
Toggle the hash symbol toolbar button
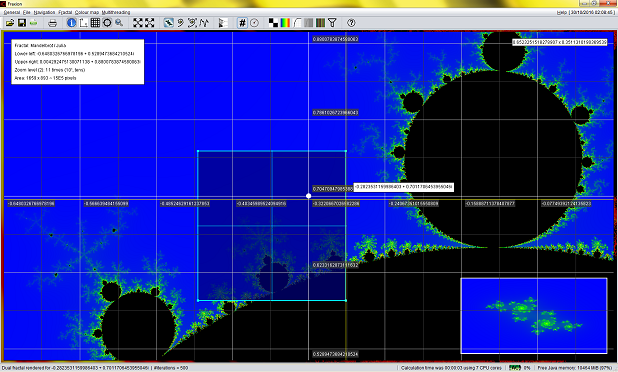click(x=242, y=23)
